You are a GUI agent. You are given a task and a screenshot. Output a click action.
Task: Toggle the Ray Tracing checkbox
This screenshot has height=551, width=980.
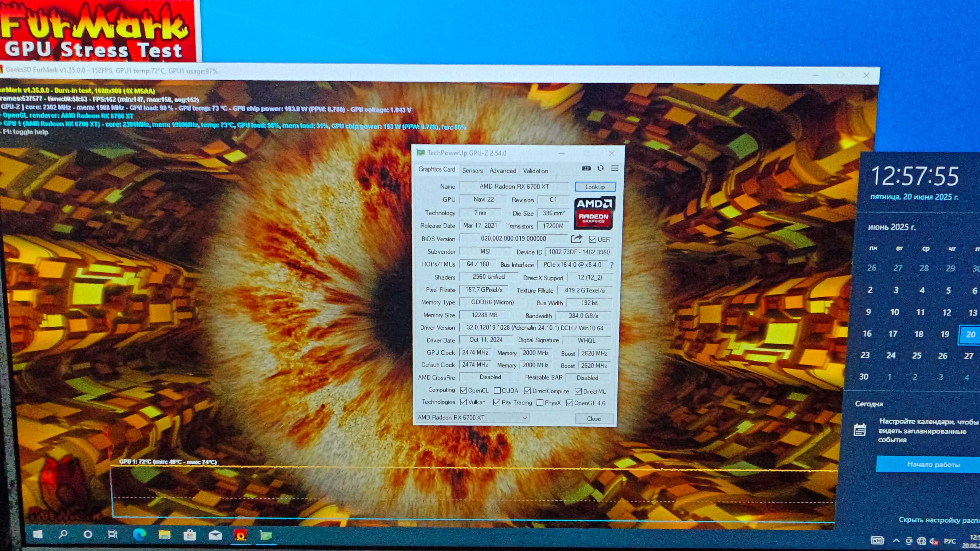[x=496, y=402]
